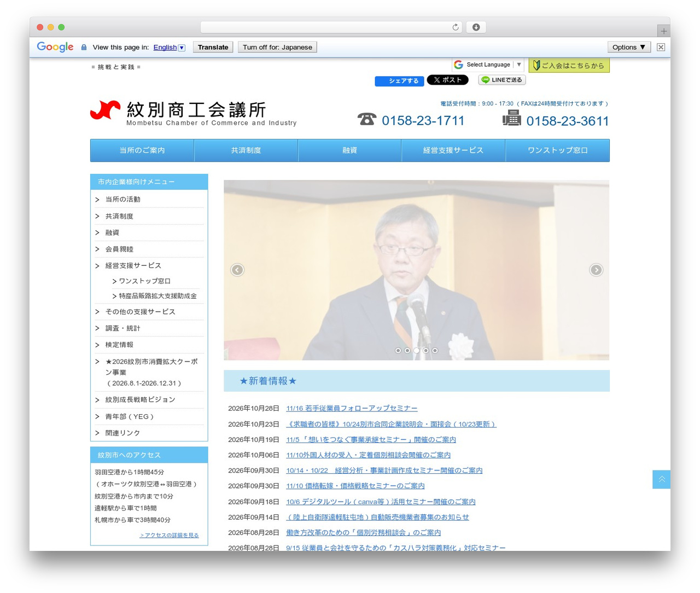Click the Translate button

click(213, 47)
